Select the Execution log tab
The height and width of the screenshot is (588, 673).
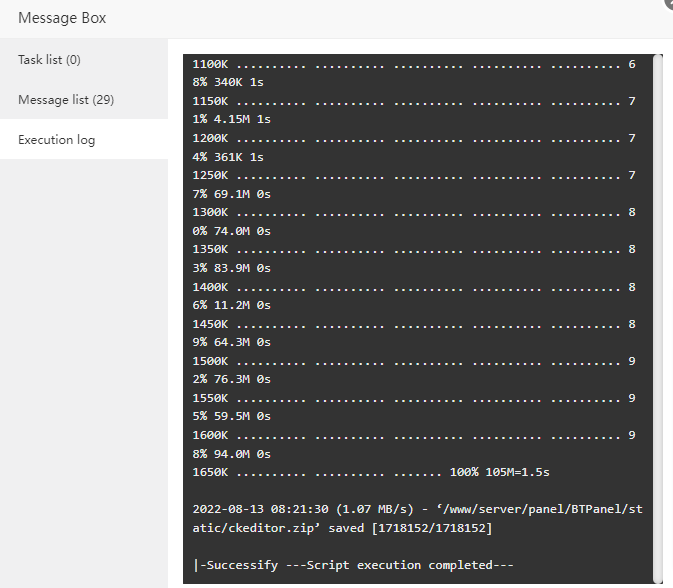[x=57, y=140]
